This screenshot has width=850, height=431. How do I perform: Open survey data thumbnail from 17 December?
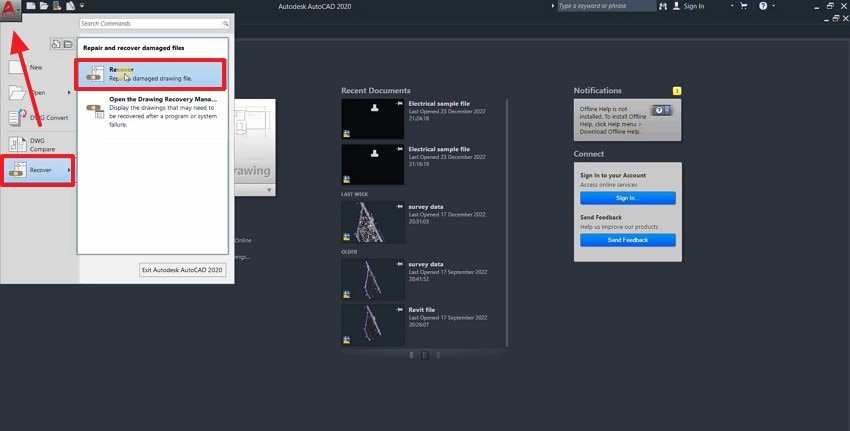tap(372, 222)
